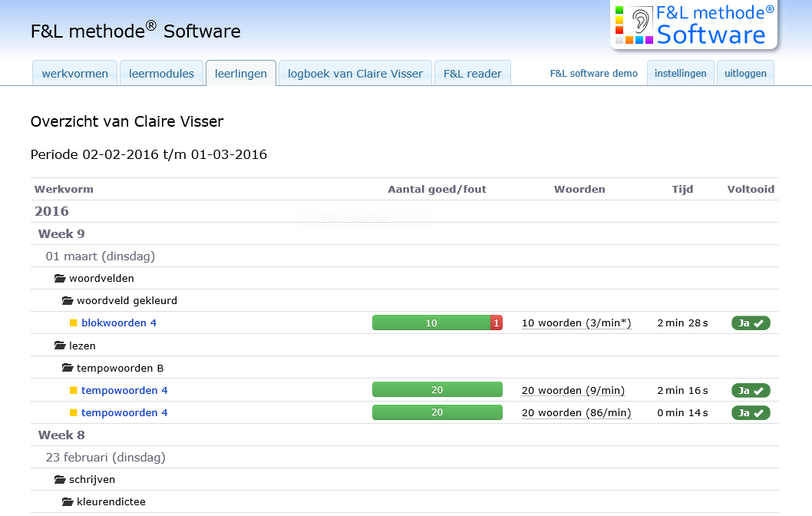Image resolution: width=812 pixels, height=516 pixels.
Task: Click the 20 woorden (86/min) text
Action: pos(576,413)
